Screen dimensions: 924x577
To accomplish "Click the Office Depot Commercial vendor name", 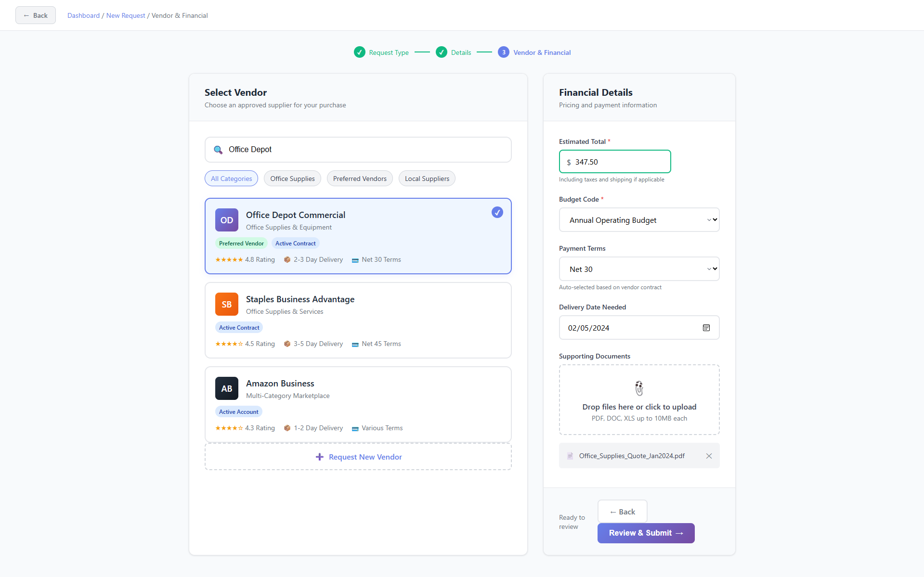I will pos(296,215).
